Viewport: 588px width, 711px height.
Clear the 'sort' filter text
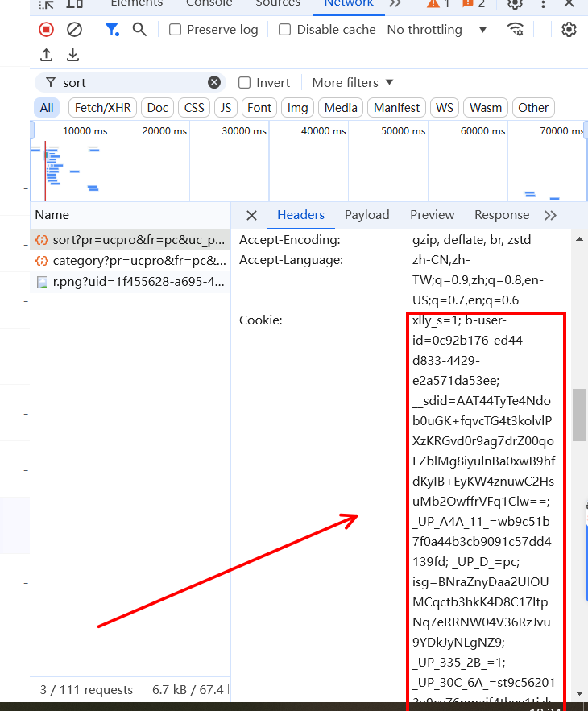coord(214,82)
